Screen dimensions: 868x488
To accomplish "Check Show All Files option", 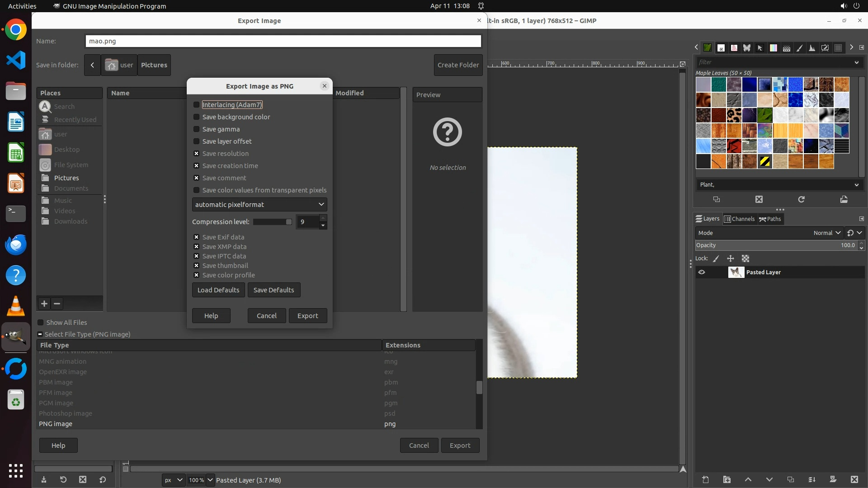I will click(x=41, y=323).
